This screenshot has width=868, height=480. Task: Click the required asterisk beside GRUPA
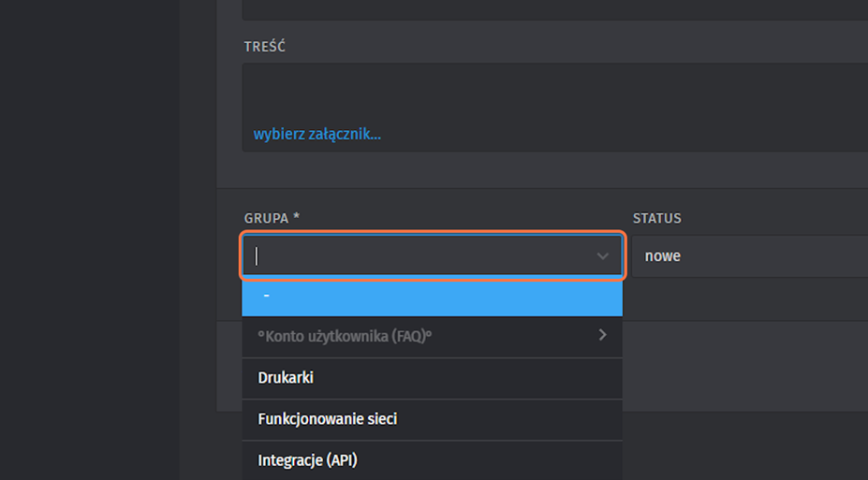pos(297,218)
